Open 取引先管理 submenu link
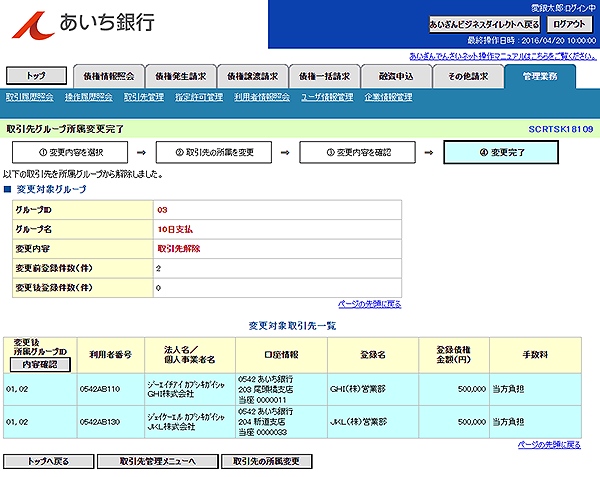 pyautogui.click(x=143, y=97)
